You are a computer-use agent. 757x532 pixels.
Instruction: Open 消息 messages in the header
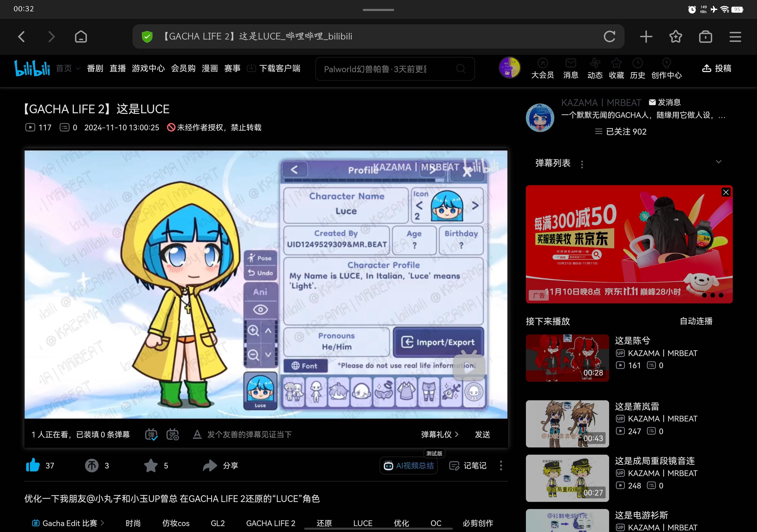click(x=571, y=69)
